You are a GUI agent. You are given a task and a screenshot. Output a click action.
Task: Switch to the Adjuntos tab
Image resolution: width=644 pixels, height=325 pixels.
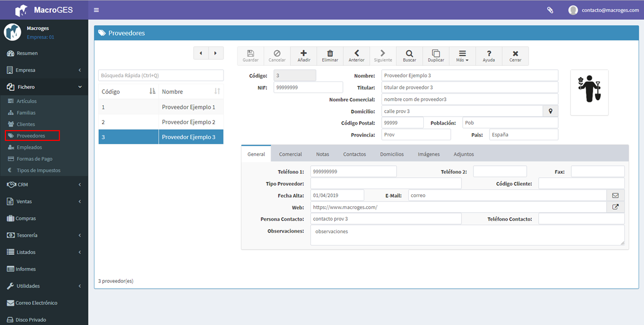pyautogui.click(x=464, y=154)
